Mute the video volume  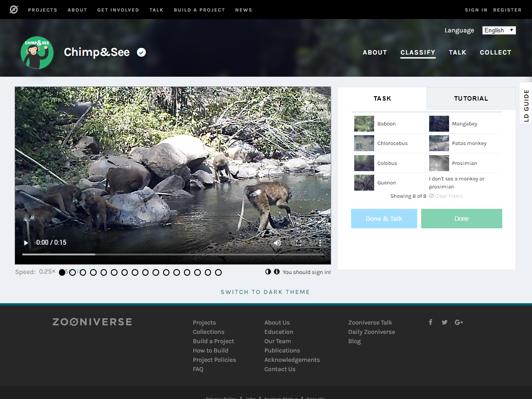tap(278, 243)
